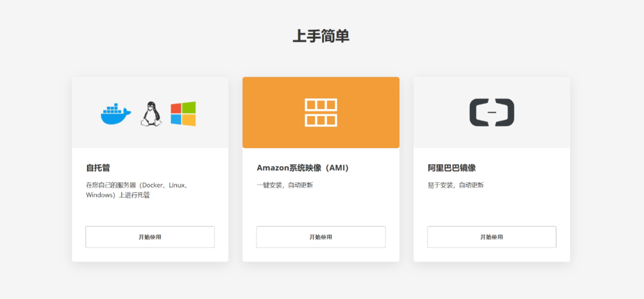Select the Amazon系统映像（AMI）title
The image size is (644, 299).
303,168
